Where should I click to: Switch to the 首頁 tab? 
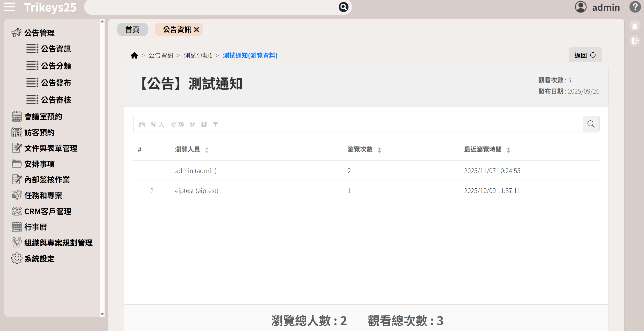coord(132,30)
